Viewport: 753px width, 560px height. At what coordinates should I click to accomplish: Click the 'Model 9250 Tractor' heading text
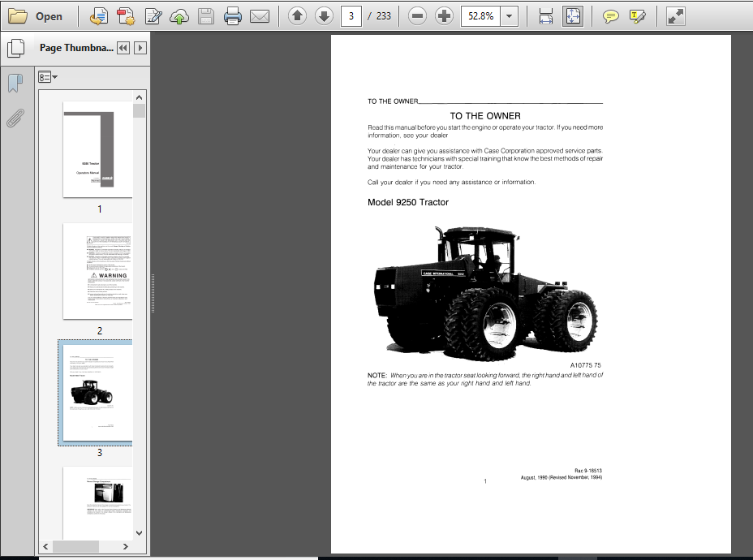pyautogui.click(x=407, y=202)
